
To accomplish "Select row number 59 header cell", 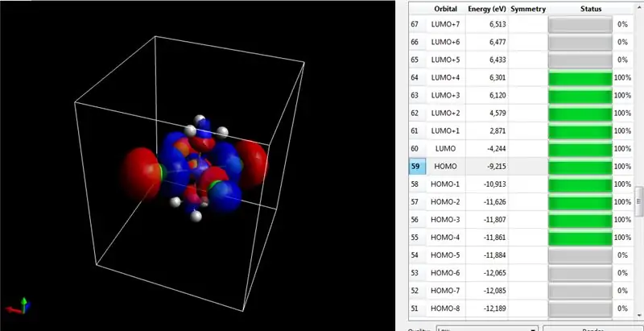I will [x=417, y=167].
